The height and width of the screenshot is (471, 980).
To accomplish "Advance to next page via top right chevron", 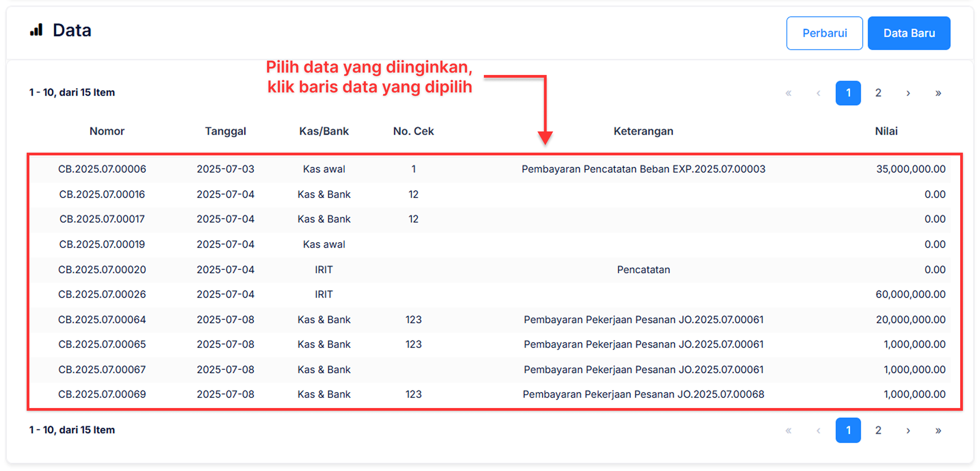I will pos(909,92).
